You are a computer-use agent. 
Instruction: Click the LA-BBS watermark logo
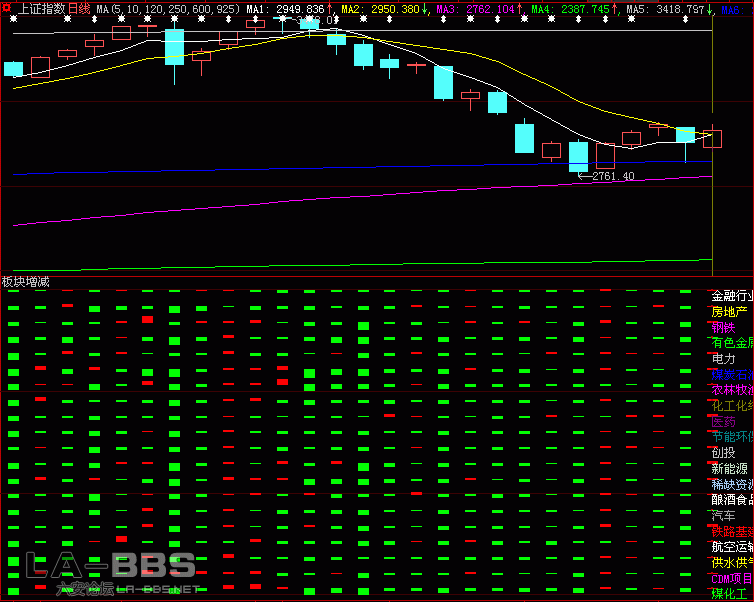click(110, 568)
